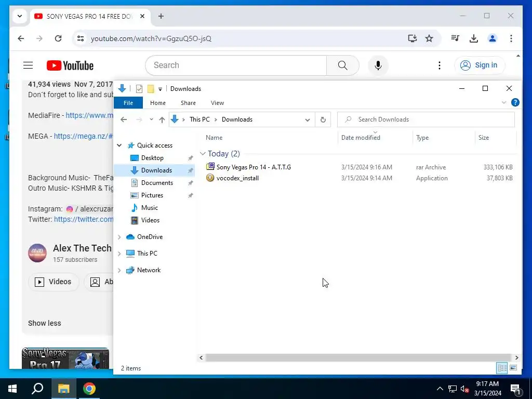Open the MEGA link in description

point(84,136)
